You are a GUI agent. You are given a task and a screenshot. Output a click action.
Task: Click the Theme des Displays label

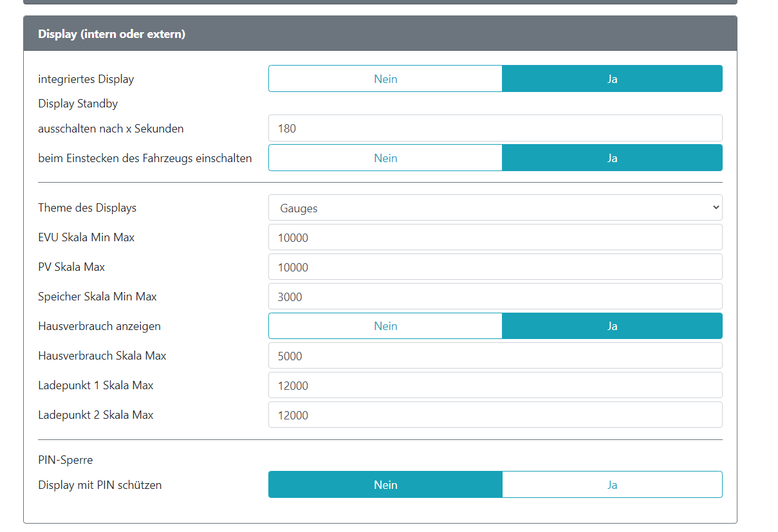[x=88, y=208]
